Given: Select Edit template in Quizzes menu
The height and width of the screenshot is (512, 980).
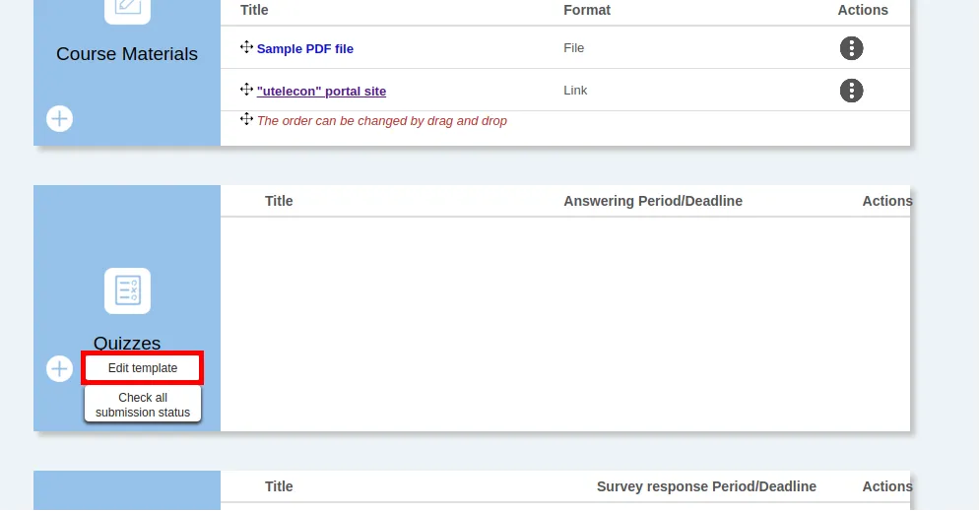Looking at the screenshot, I should (143, 368).
